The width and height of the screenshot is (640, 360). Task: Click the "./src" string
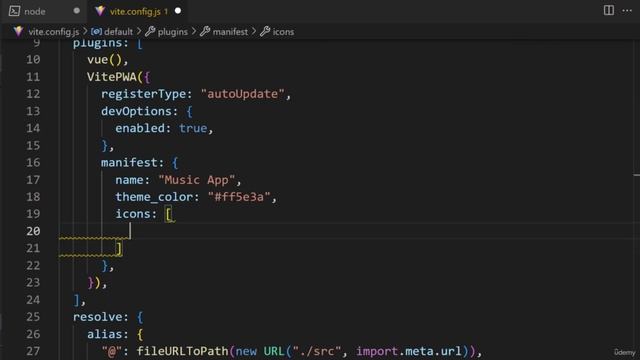coord(317,351)
